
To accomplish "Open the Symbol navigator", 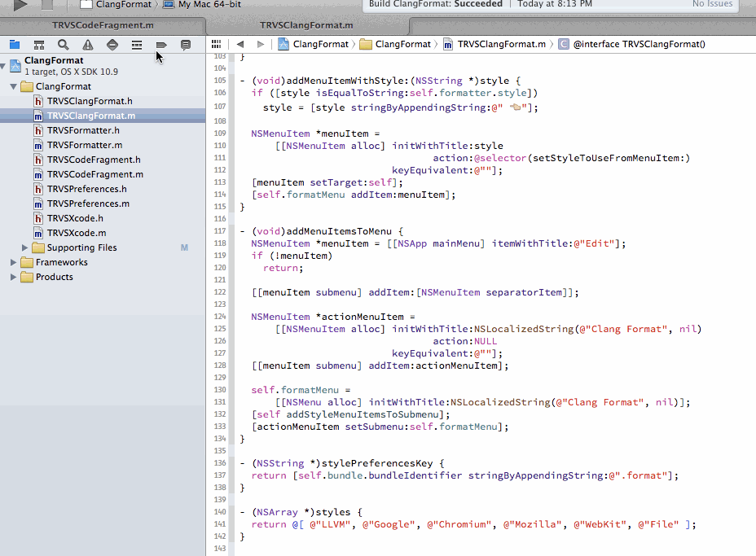I will [x=39, y=45].
